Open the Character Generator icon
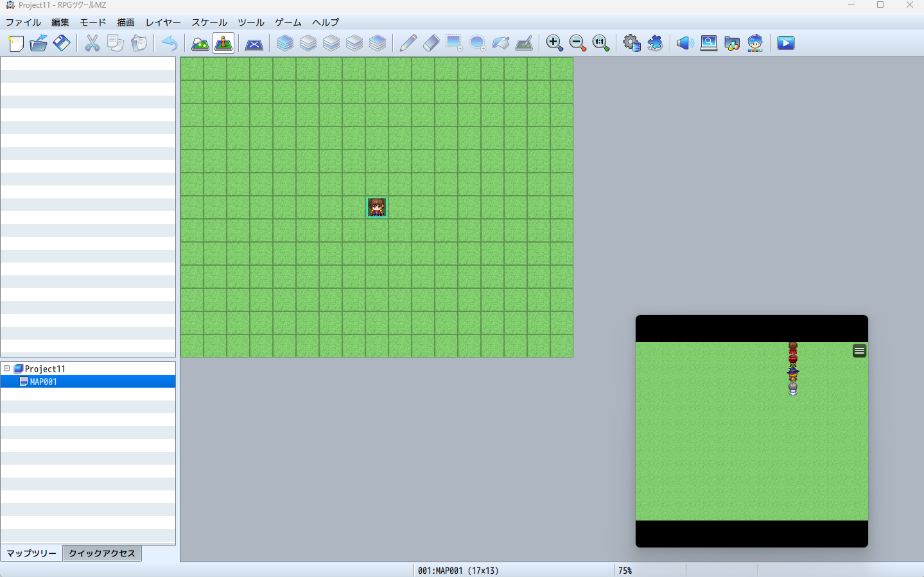 [x=755, y=43]
